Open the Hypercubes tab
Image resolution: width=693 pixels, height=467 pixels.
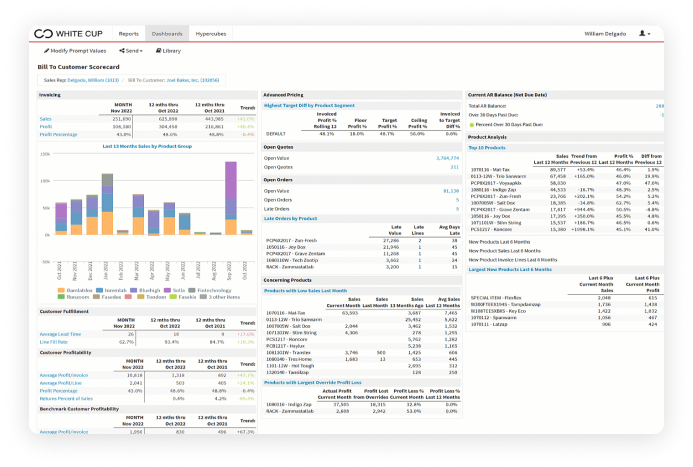[210, 33]
